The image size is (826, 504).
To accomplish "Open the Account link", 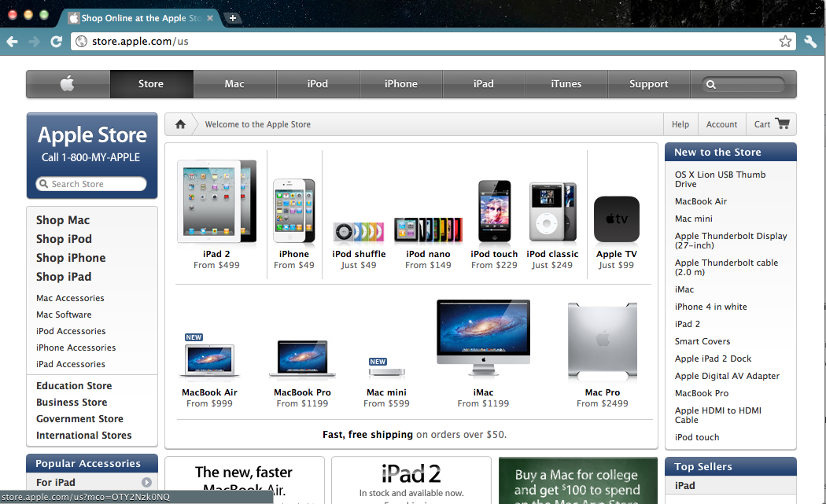I will (x=721, y=124).
